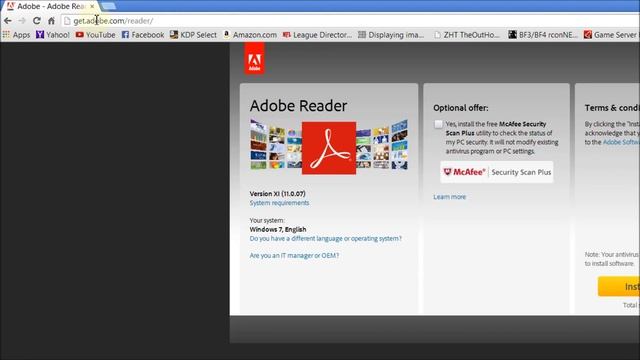
Task: Click the browser forward arrow
Action: coord(22,20)
